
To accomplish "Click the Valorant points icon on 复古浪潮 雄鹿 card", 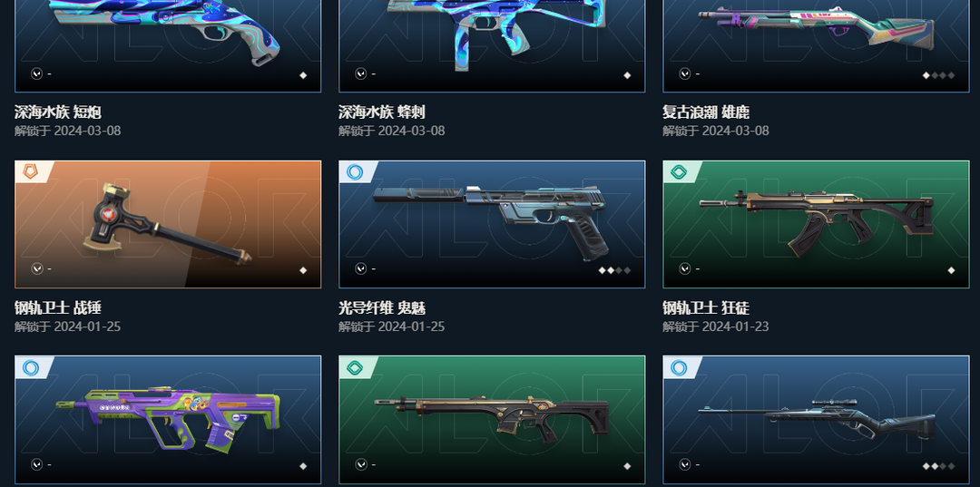I will 685,73.
